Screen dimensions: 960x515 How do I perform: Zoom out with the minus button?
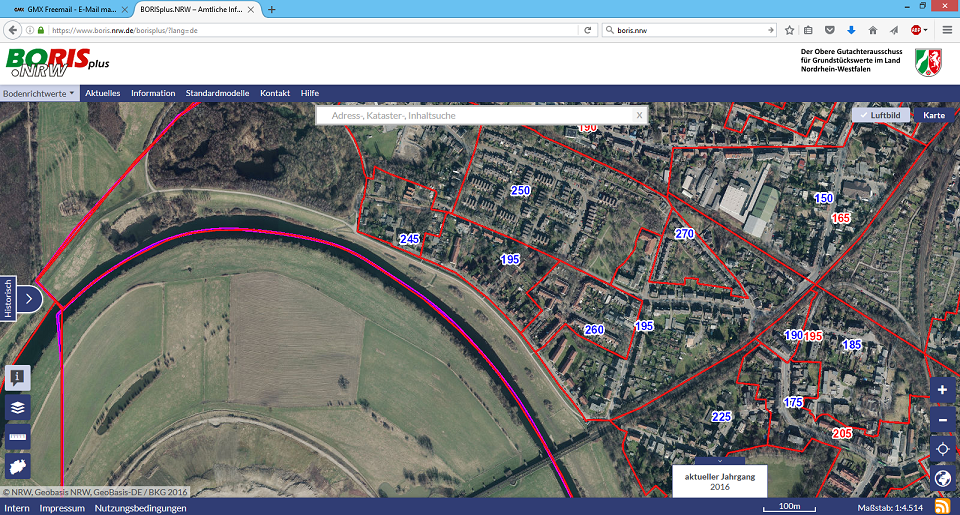pos(942,420)
